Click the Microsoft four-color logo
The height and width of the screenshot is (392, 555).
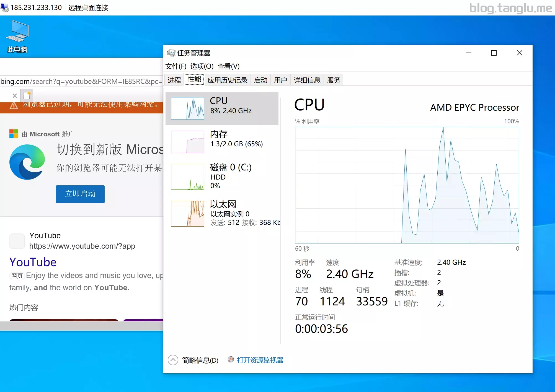tap(14, 134)
